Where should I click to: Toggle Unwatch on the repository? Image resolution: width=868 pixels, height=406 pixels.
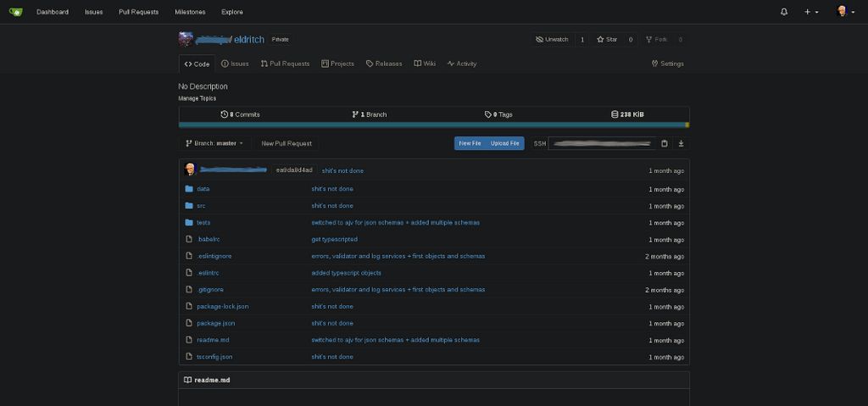pos(553,39)
